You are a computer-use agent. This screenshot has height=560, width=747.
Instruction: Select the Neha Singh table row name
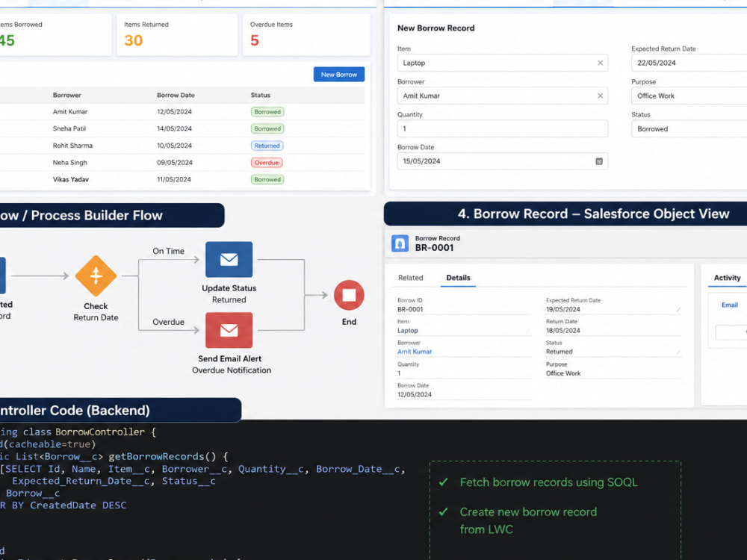point(70,163)
